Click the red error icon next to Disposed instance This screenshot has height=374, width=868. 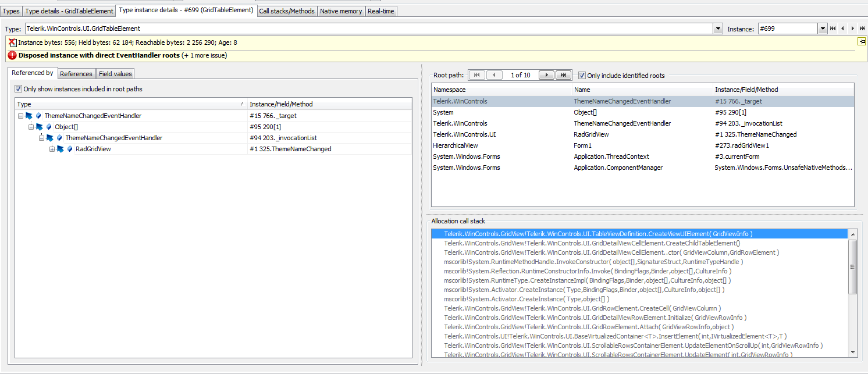point(12,55)
